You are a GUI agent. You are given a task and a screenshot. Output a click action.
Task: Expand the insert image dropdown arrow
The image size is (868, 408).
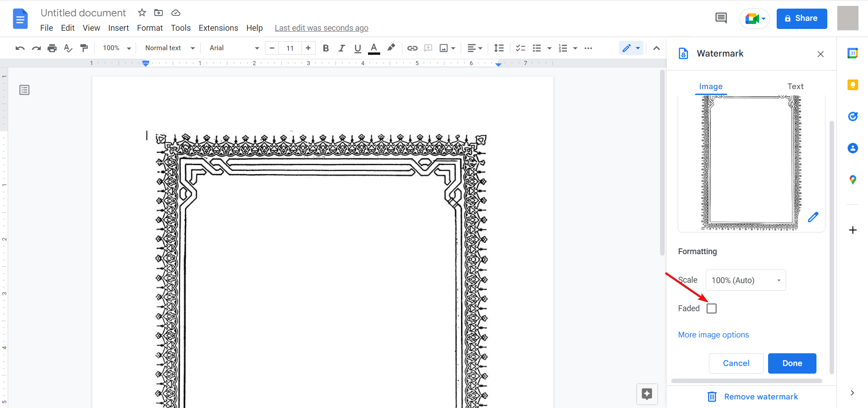click(453, 48)
